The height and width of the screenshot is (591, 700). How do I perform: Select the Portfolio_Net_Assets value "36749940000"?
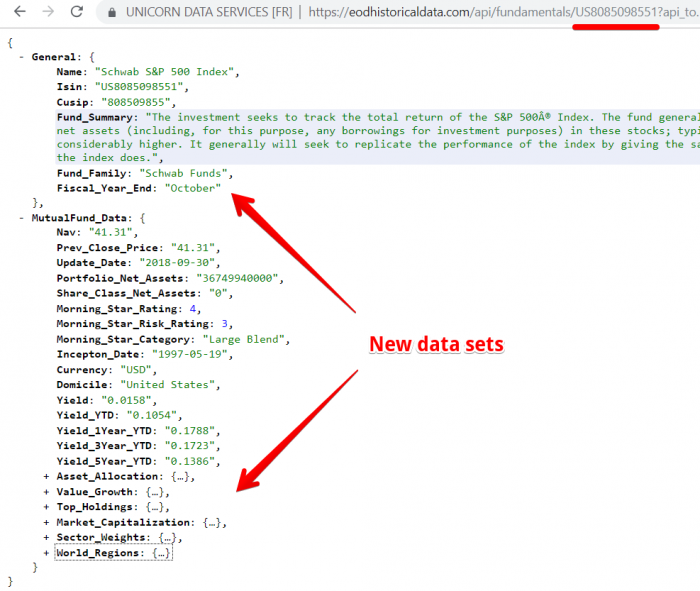pos(238,278)
